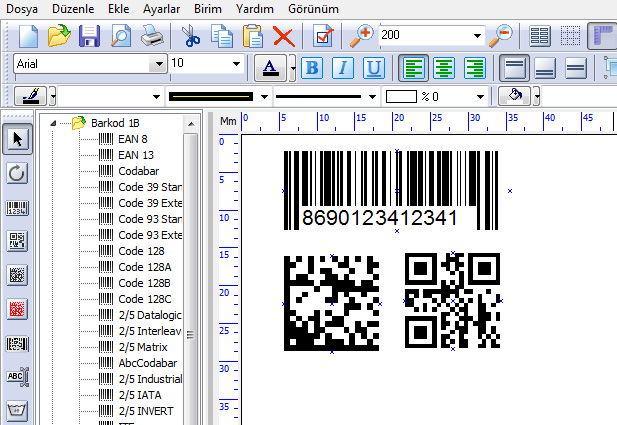The height and width of the screenshot is (425, 617).
Task: Open print preview magnifier page icon
Action: click(x=121, y=36)
